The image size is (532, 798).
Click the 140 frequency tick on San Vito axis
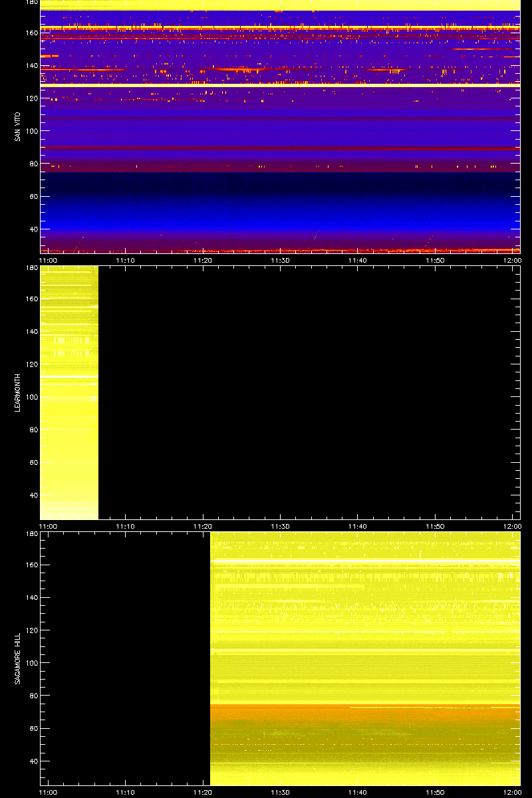click(31, 65)
